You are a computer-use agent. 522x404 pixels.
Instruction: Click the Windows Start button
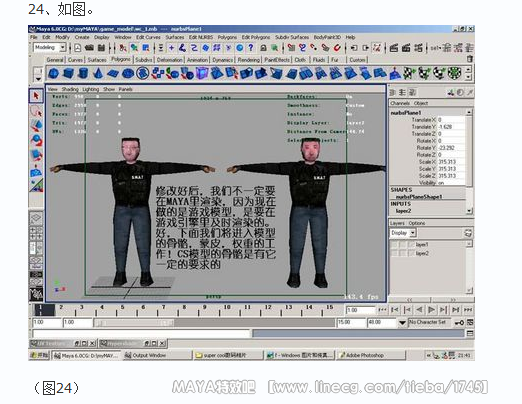[39, 355]
